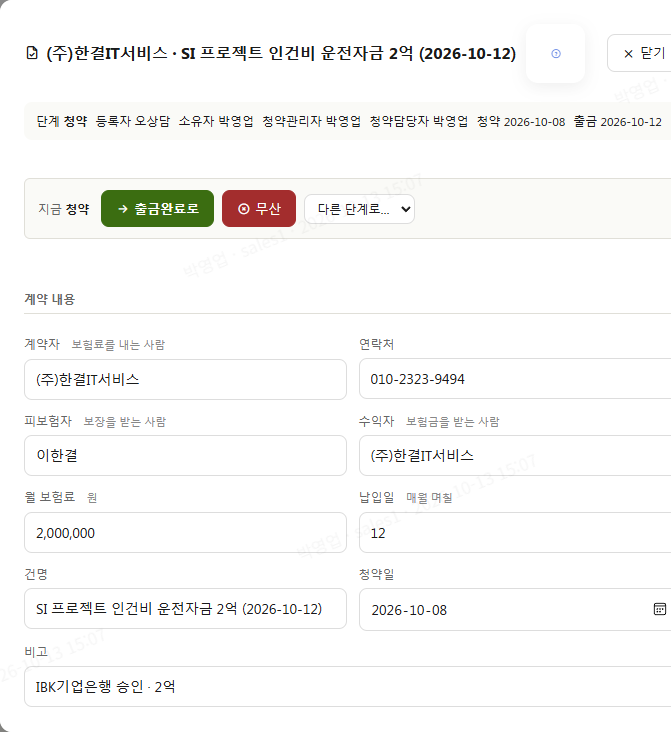This screenshot has width=671, height=732.
Task: Click the 청약일 date field
Action: (515, 610)
